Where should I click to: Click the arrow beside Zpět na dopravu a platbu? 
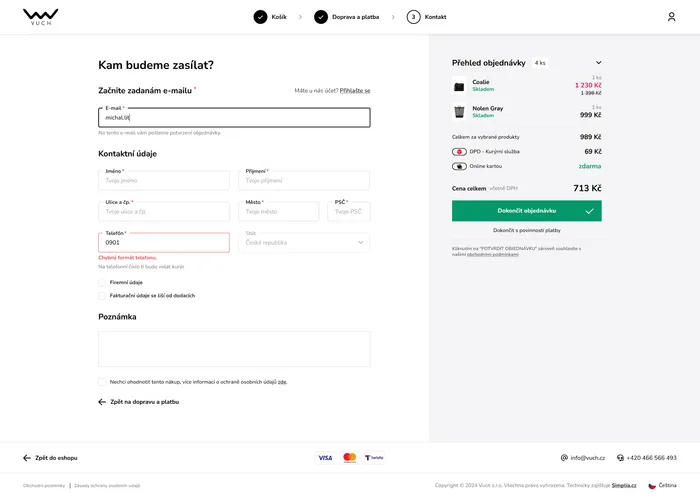pyautogui.click(x=102, y=402)
